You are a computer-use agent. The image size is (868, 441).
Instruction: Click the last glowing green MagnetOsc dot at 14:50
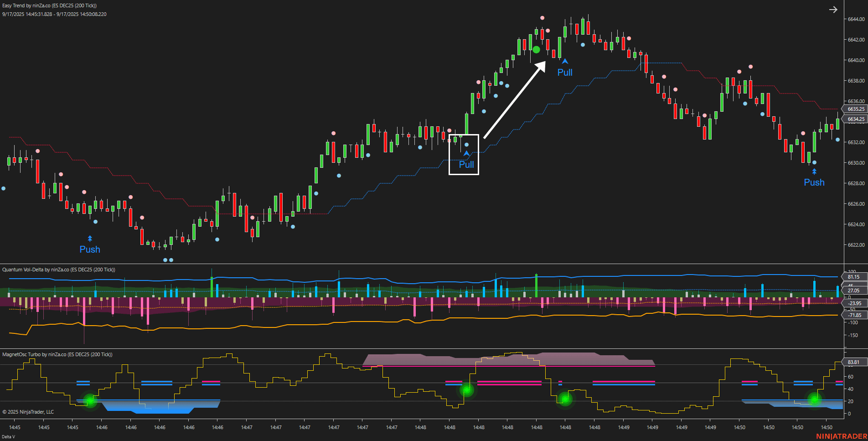pyautogui.click(x=814, y=399)
